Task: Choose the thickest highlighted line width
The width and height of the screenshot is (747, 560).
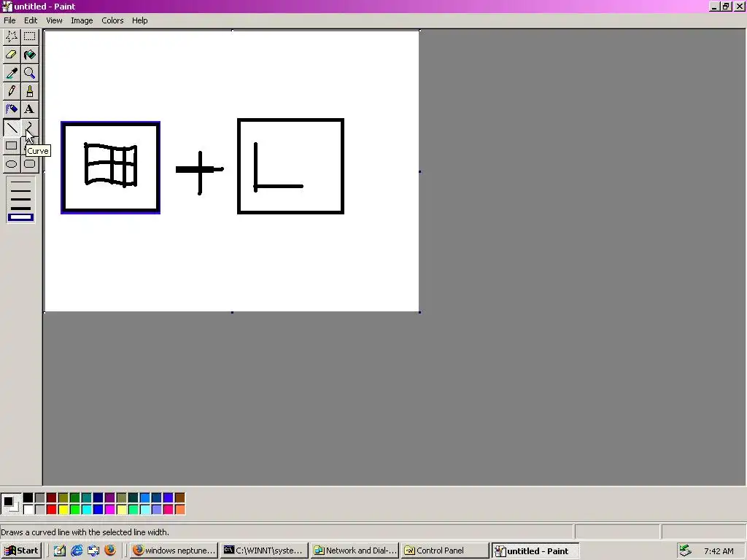Action: [20, 217]
